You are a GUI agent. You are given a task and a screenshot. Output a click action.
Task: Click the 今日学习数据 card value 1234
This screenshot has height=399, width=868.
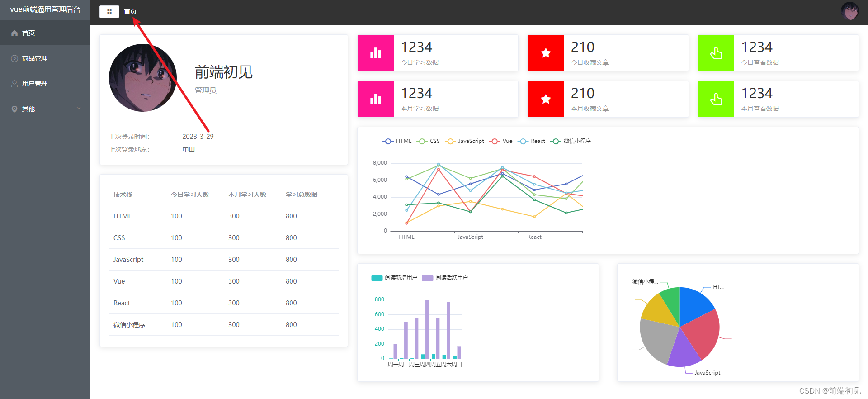tap(416, 47)
